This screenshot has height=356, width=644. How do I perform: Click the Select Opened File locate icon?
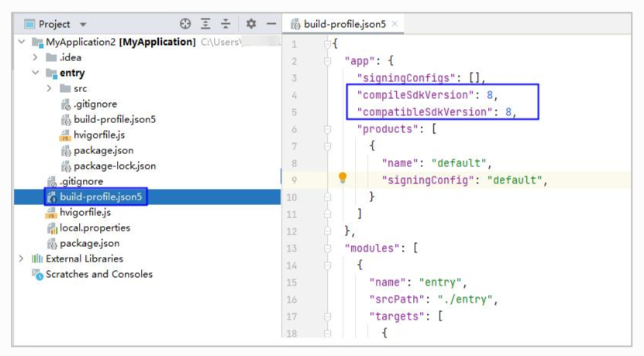[185, 24]
